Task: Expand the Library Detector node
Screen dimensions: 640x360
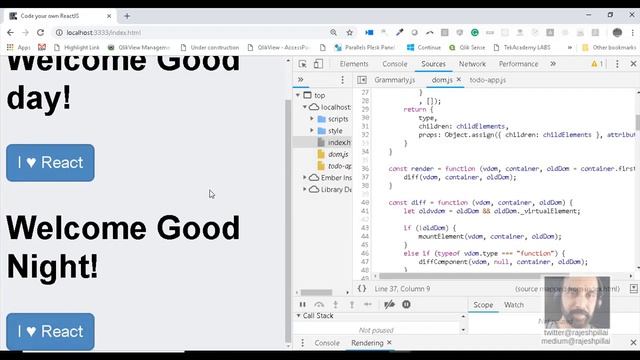Action: click(x=305, y=189)
